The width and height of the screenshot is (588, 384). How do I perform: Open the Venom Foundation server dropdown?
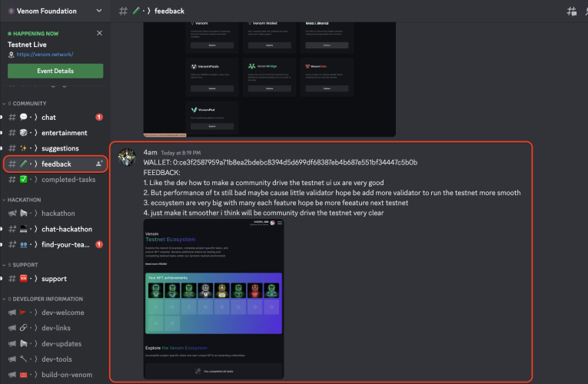[98, 11]
